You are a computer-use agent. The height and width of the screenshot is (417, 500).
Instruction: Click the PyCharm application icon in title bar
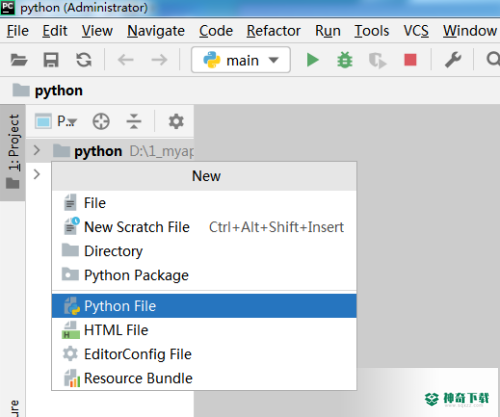click(x=7, y=7)
